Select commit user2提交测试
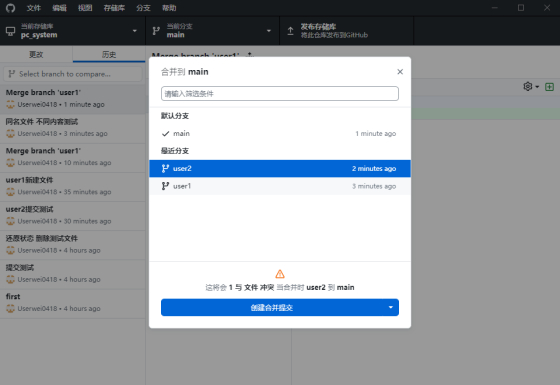The height and width of the screenshot is (385, 560). click(72, 215)
